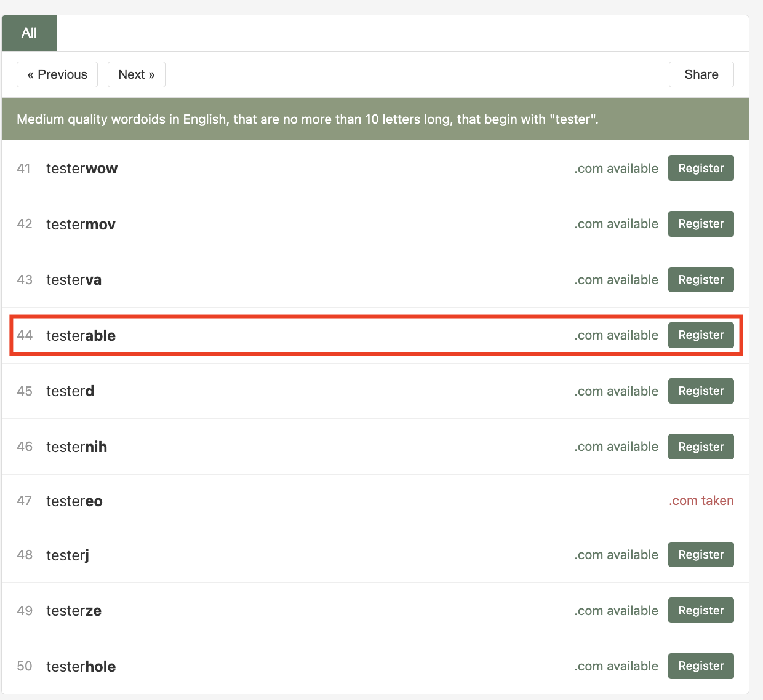Select the wordoid testerable
The width and height of the screenshot is (763, 700).
pos(81,336)
